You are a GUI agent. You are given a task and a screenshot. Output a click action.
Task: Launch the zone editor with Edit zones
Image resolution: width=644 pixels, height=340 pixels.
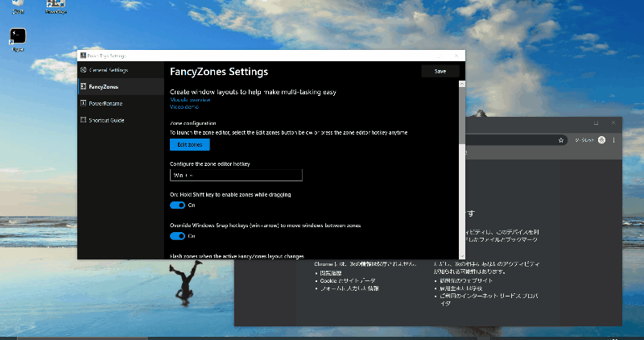(x=190, y=145)
